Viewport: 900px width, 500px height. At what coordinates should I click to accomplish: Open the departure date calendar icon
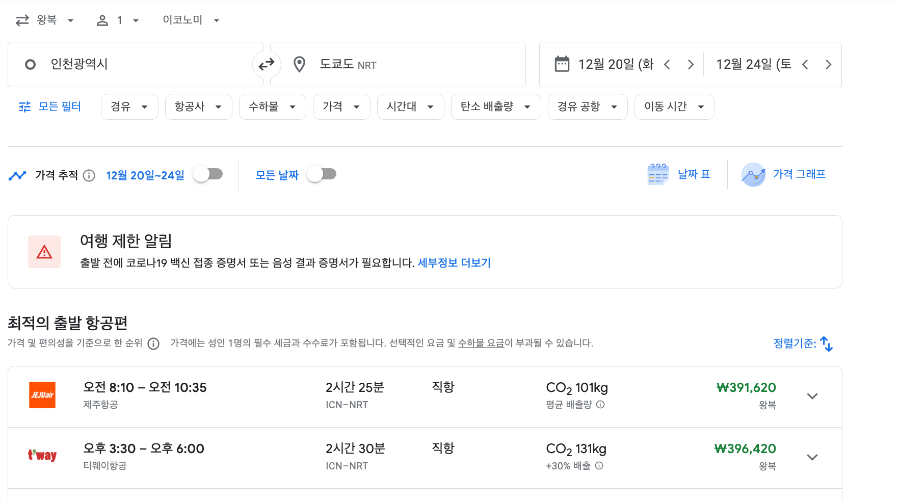tap(562, 64)
